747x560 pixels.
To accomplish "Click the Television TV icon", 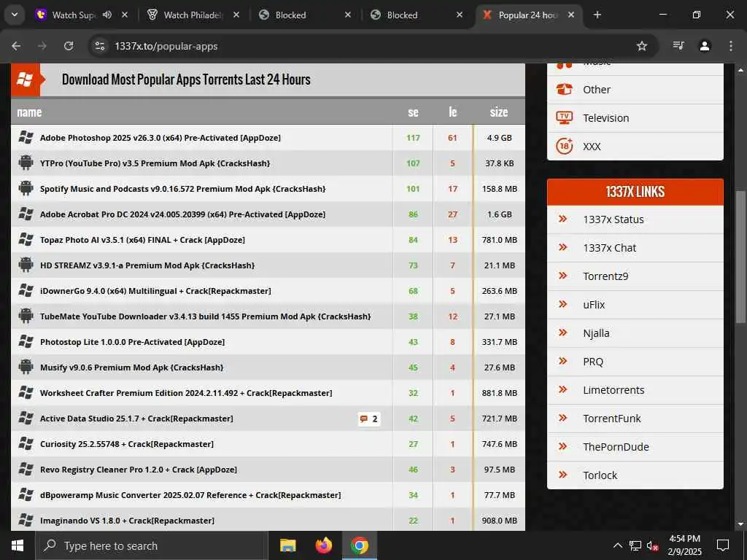I will pyautogui.click(x=565, y=117).
